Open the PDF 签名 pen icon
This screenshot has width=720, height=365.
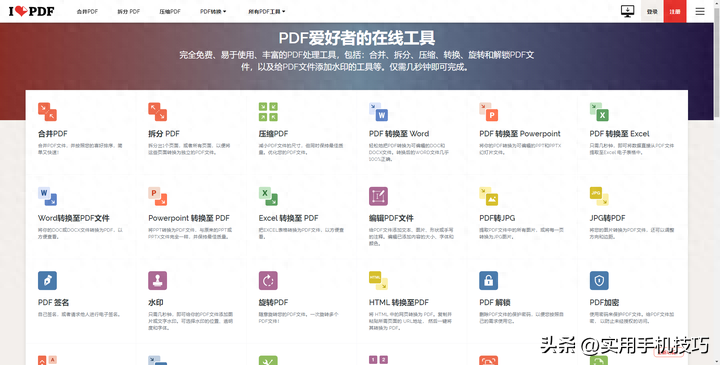point(47,281)
